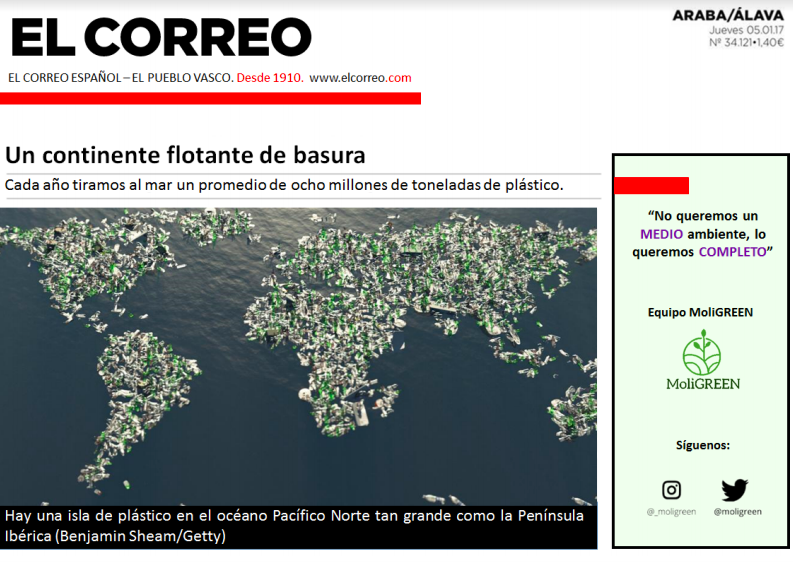Click the floating trash world map photo

coord(298,357)
